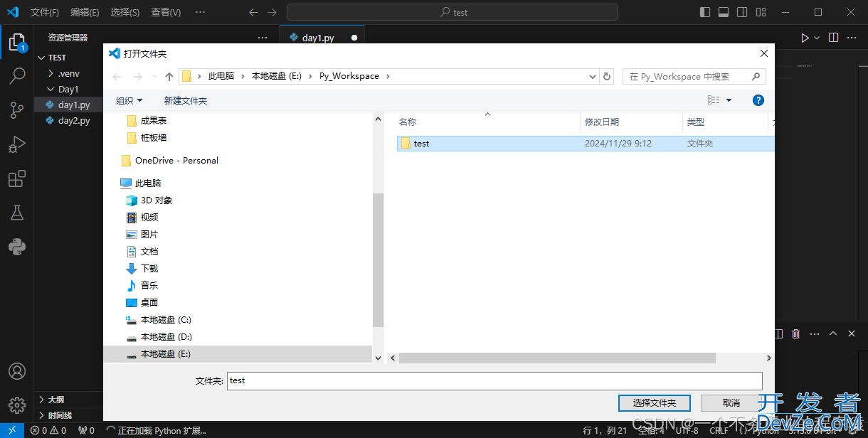Open 选择(S) menu
This screenshot has height=438, width=868.
[125, 12]
